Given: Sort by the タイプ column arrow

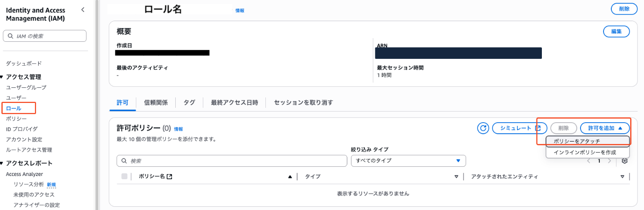Looking at the screenshot, I should [x=456, y=176].
